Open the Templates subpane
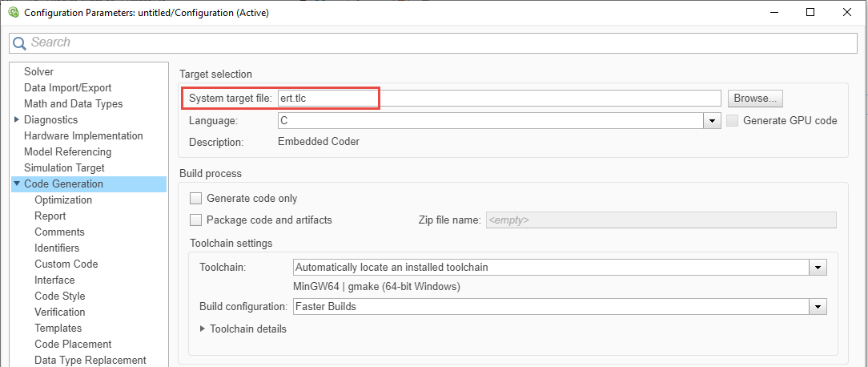This screenshot has width=868, height=367. 58,329
